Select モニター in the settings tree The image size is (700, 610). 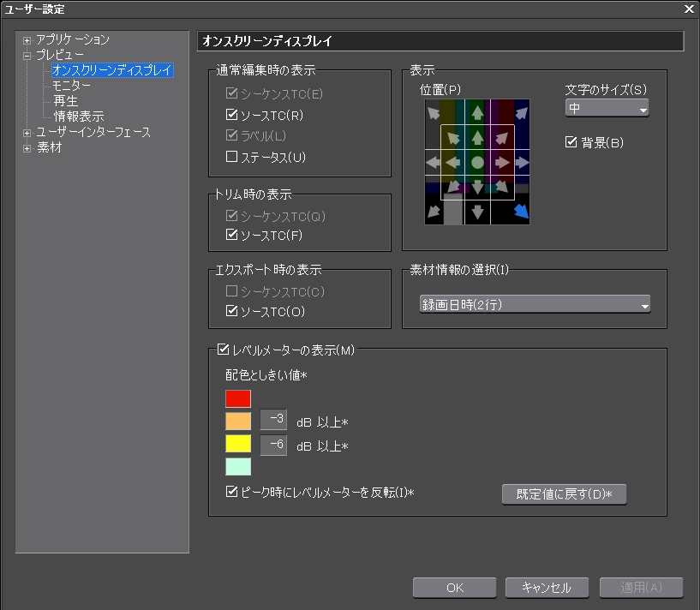point(71,86)
